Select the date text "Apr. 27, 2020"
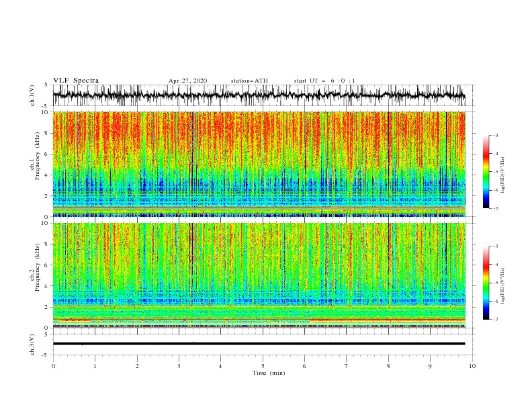 187,81
